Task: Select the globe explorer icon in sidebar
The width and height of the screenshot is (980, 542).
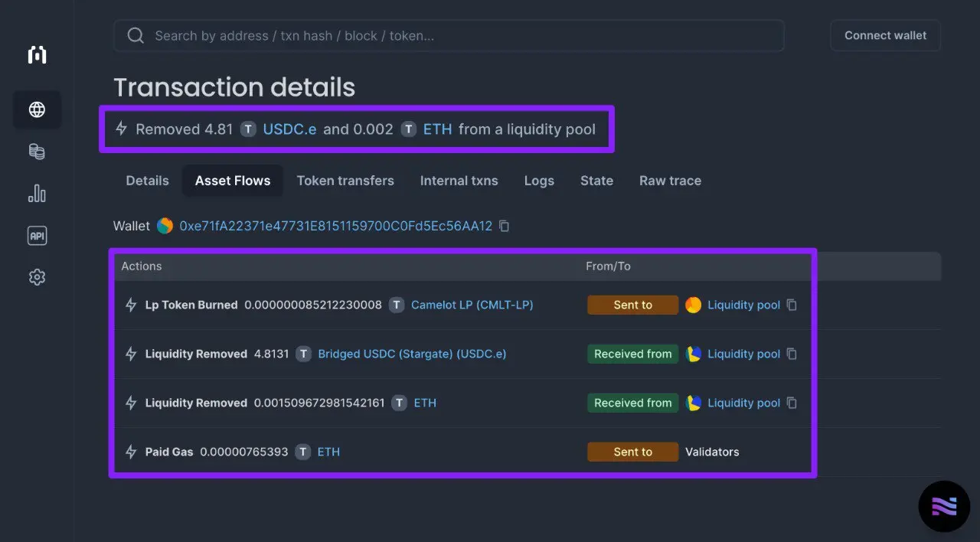Action: click(x=37, y=109)
